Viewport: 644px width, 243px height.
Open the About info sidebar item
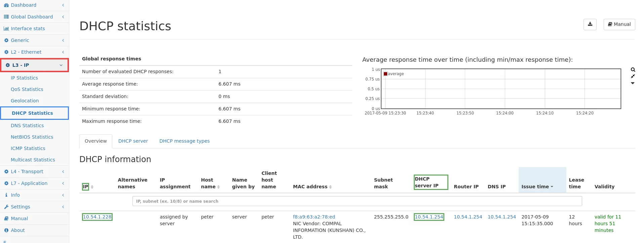click(x=17, y=230)
